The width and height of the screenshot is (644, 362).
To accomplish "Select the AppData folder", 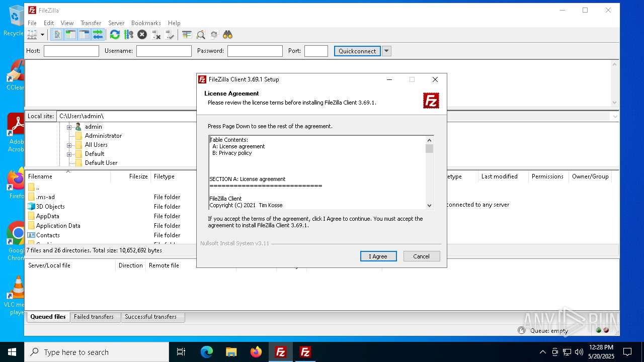I will click(47, 216).
